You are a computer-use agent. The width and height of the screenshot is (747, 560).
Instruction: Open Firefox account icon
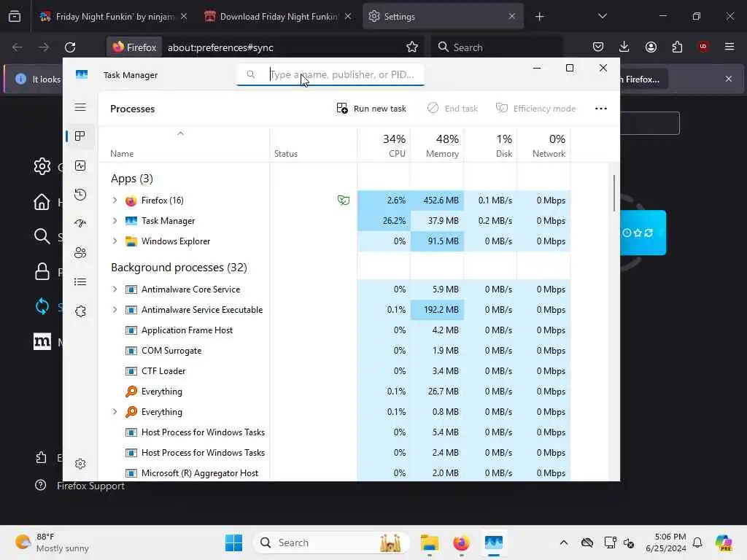(x=651, y=47)
